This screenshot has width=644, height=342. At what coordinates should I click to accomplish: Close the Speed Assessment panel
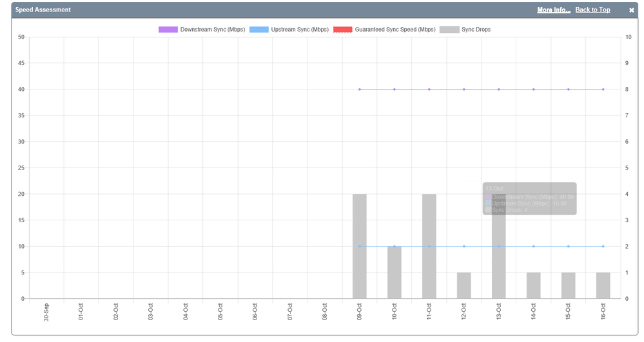[x=632, y=10]
